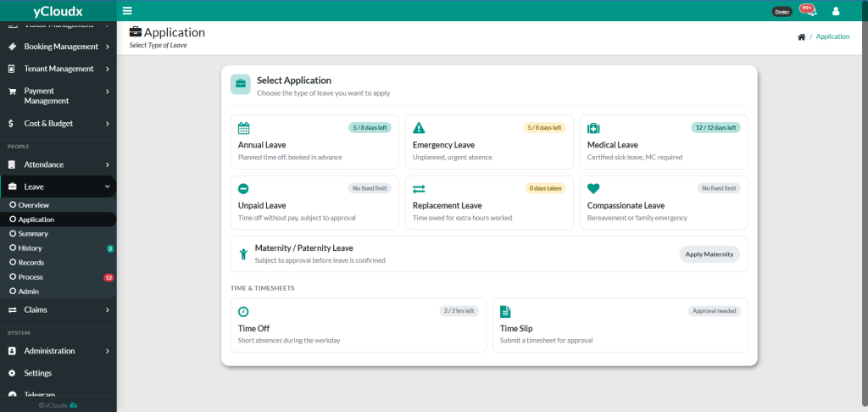This screenshot has height=412, width=868.
Task: Click the Maternity / Paternity child icon
Action: [x=243, y=254]
